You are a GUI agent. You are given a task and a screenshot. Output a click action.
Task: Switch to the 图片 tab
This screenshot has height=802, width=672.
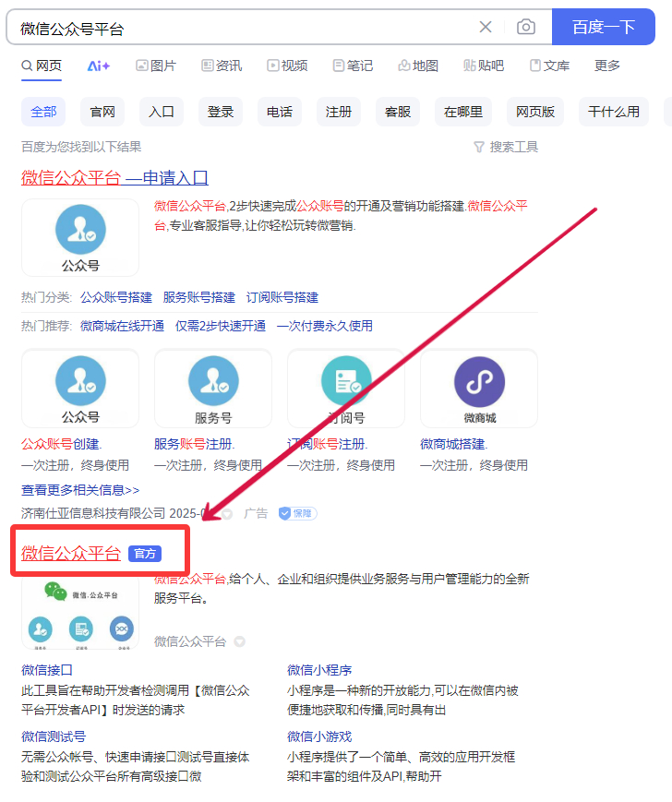(x=156, y=66)
